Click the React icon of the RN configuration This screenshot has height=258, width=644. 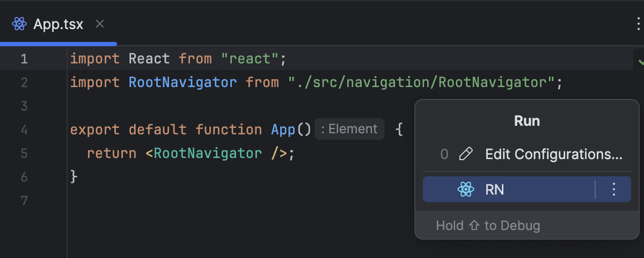coord(465,189)
